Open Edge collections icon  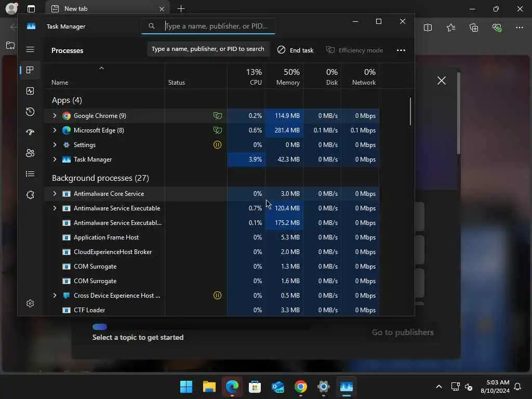pyautogui.click(x=474, y=28)
